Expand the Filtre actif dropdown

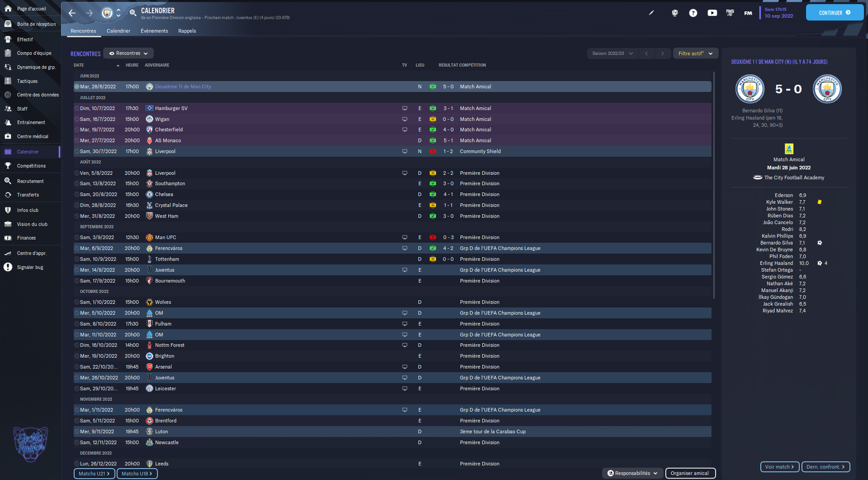[695, 53]
